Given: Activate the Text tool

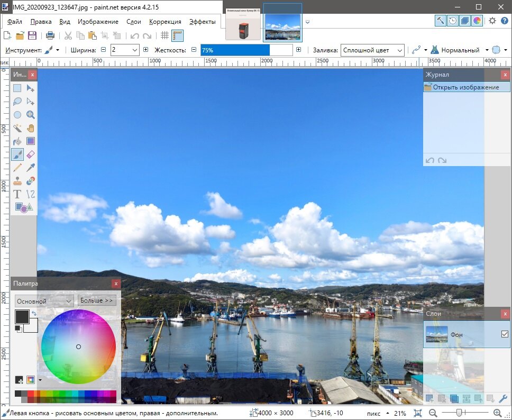Looking at the screenshot, I should pyautogui.click(x=17, y=194).
